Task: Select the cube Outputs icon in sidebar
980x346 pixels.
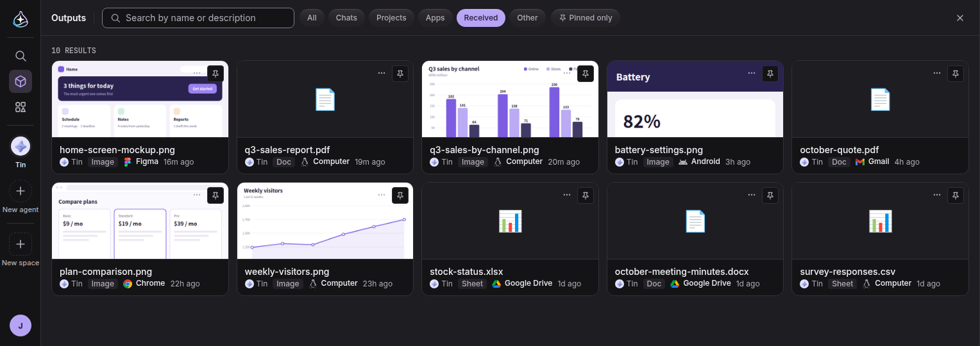Action: pos(21,81)
